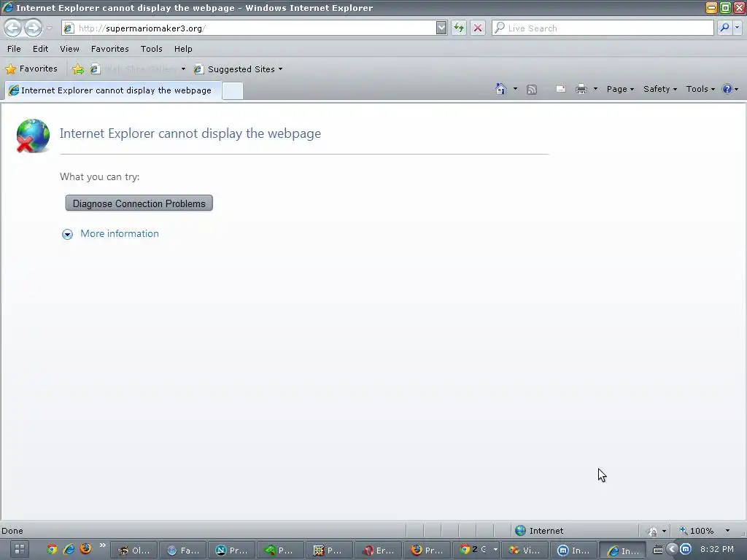Click the 100% zoom level button
Screen dimensions: 747x560
(x=697, y=531)
